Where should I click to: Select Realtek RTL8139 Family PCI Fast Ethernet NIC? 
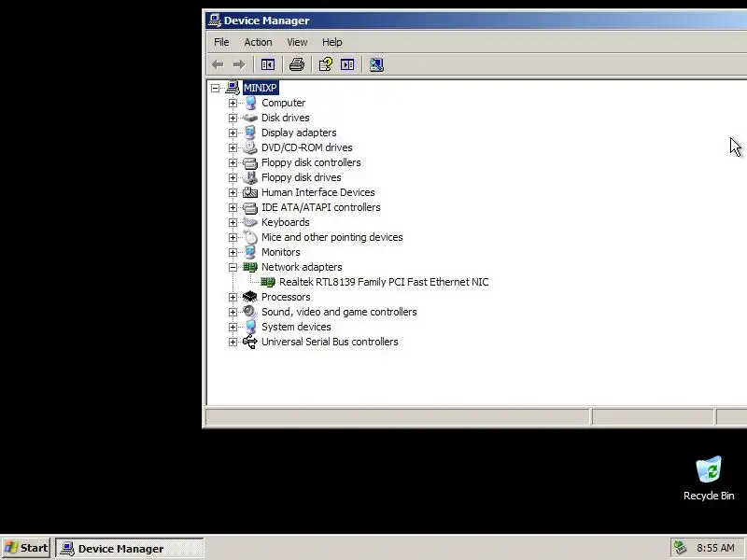click(x=384, y=282)
